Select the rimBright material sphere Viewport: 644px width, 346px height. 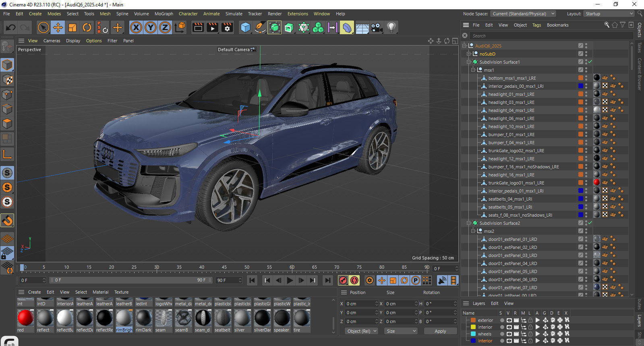coord(124,318)
